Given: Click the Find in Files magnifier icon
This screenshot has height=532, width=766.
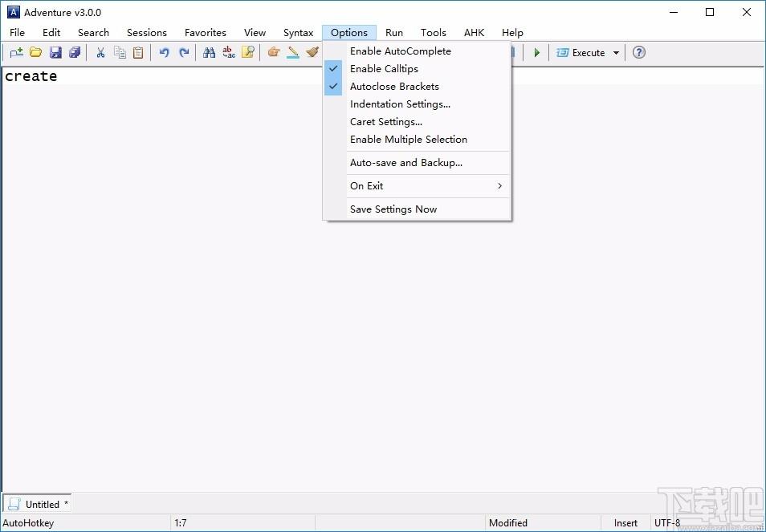Looking at the screenshot, I should 247,52.
